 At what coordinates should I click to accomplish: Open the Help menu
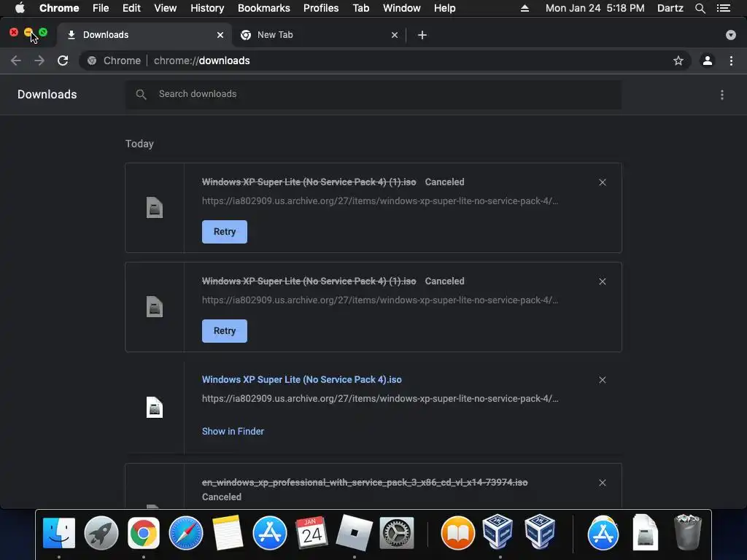tap(444, 8)
